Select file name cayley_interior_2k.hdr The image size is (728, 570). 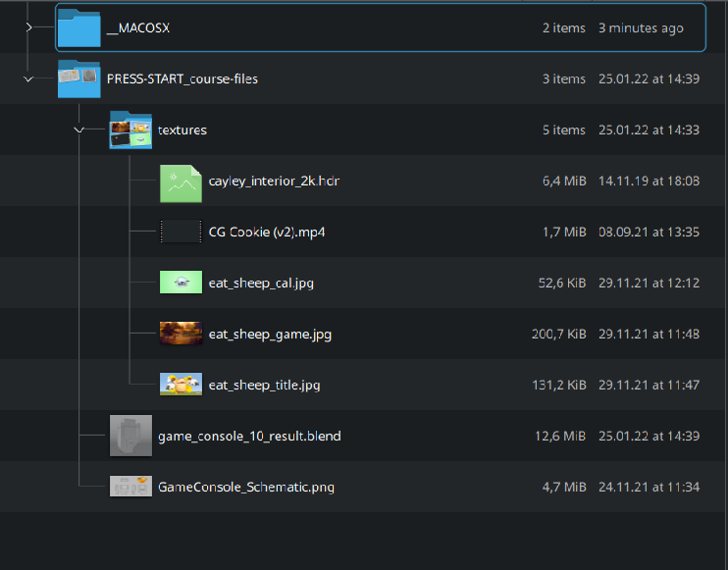click(x=274, y=181)
